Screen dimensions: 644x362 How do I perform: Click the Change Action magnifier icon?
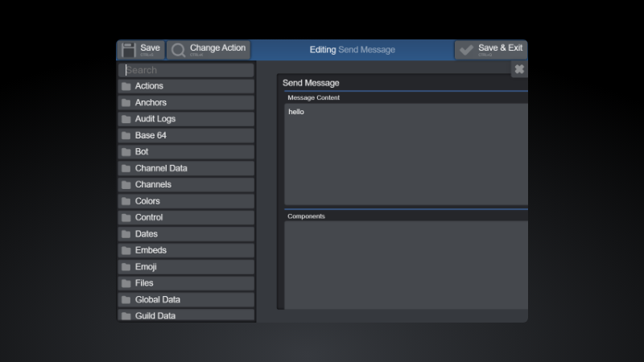[x=178, y=50]
